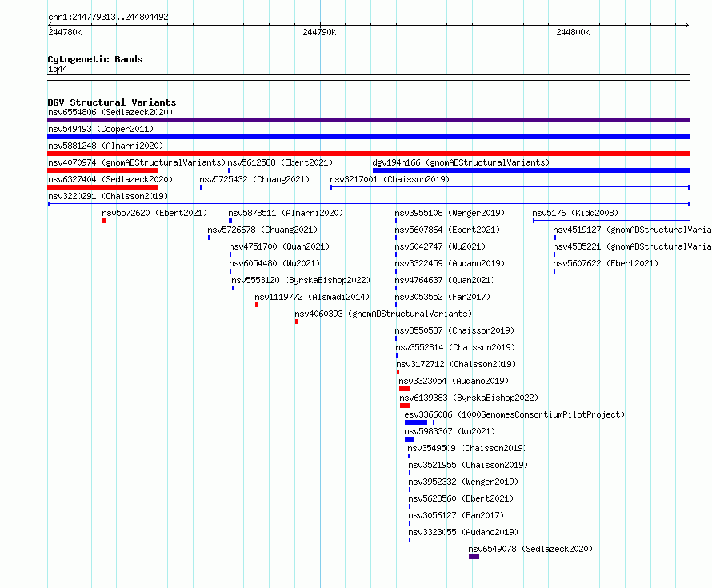Open nsv4535221 gnomAD variant label
Screen dimensions: 712x588
point(632,246)
